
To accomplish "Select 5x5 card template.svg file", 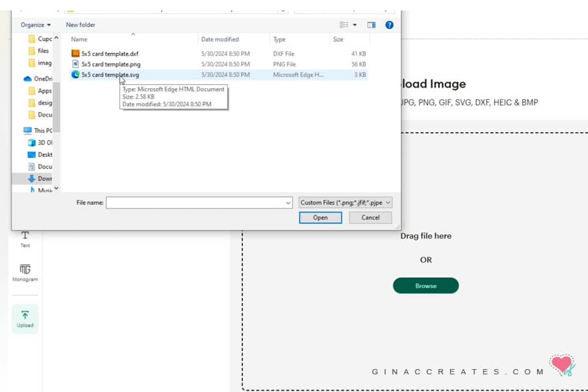I will tap(110, 74).
